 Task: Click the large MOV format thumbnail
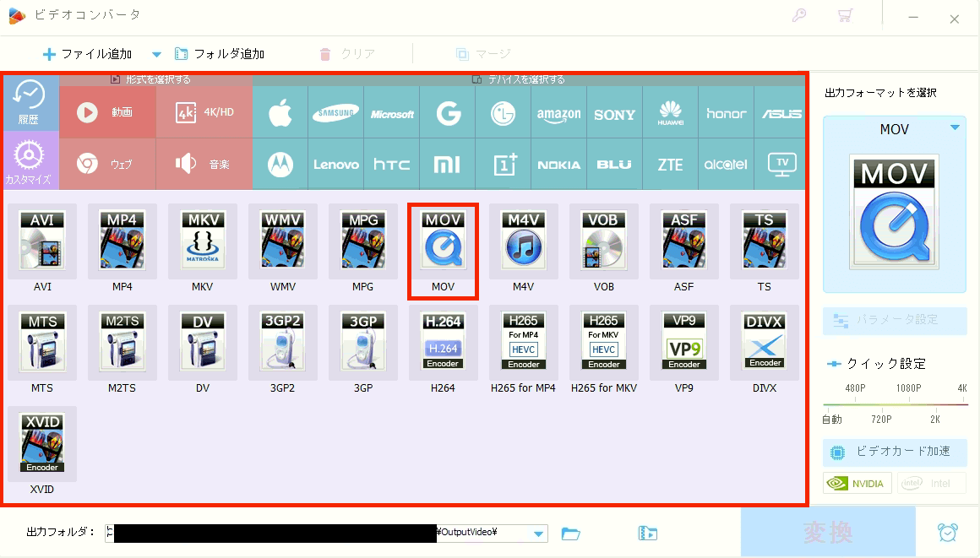[x=895, y=212]
